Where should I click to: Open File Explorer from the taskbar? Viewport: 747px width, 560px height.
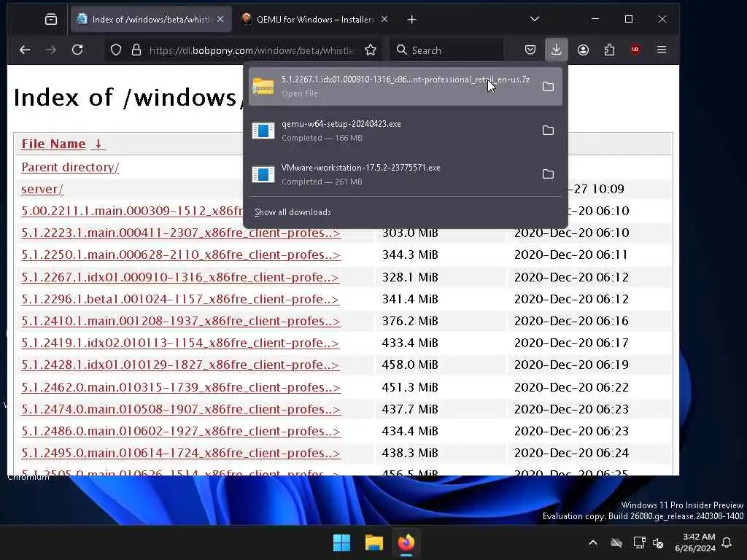click(x=374, y=542)
